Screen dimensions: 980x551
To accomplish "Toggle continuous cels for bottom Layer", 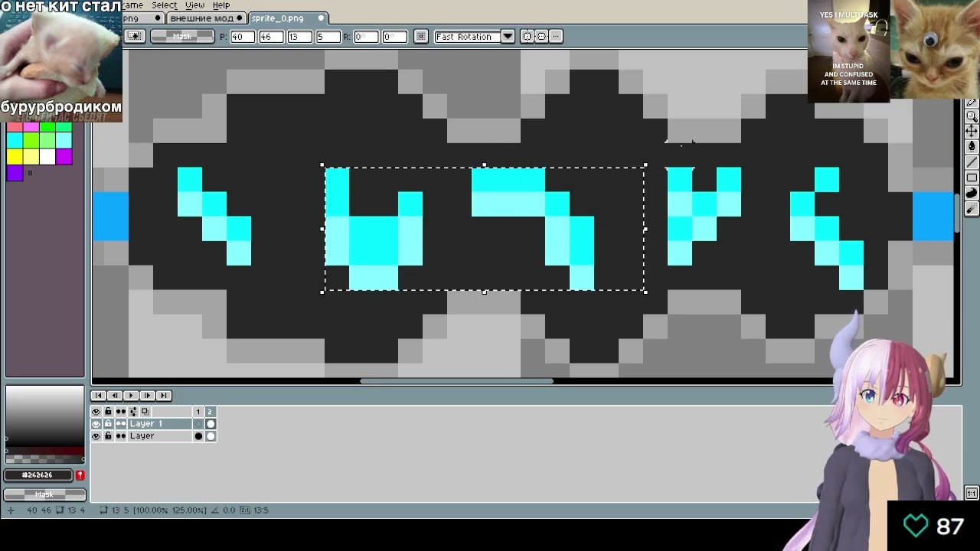I will [121, 436].
